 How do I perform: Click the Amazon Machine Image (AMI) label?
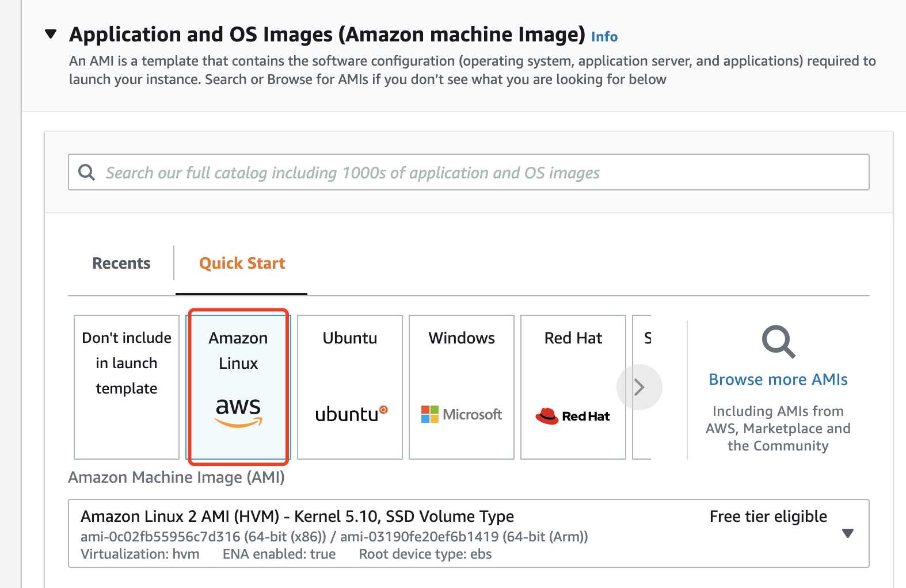coord(177,478)
